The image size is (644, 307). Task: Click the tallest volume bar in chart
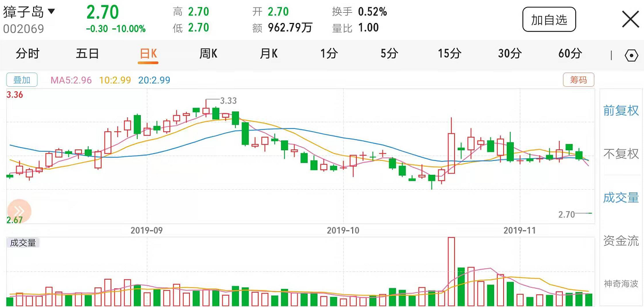point(451,272)
